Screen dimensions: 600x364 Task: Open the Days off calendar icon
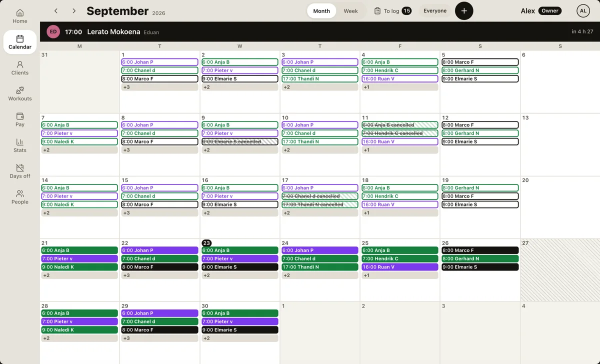[20, 171]
